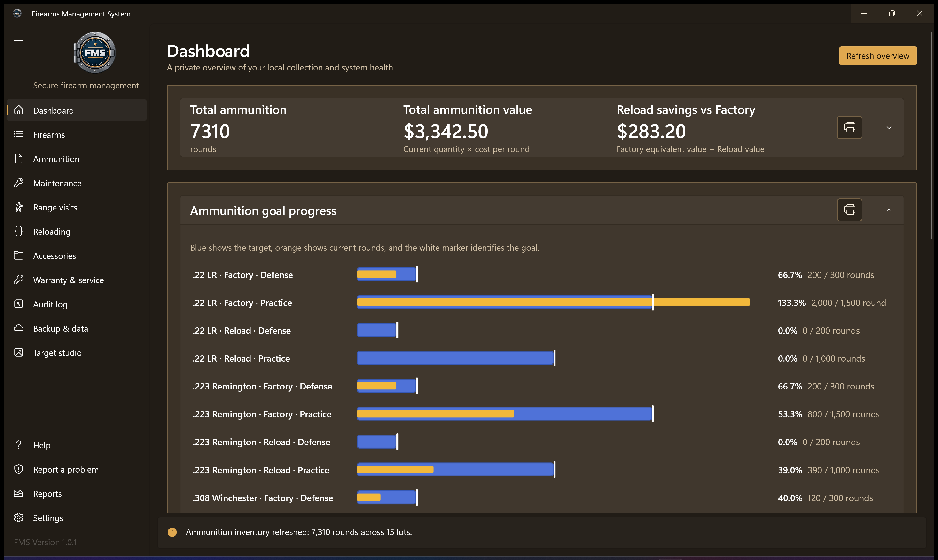Click the print icon in summary card

[x=849, y=128]
